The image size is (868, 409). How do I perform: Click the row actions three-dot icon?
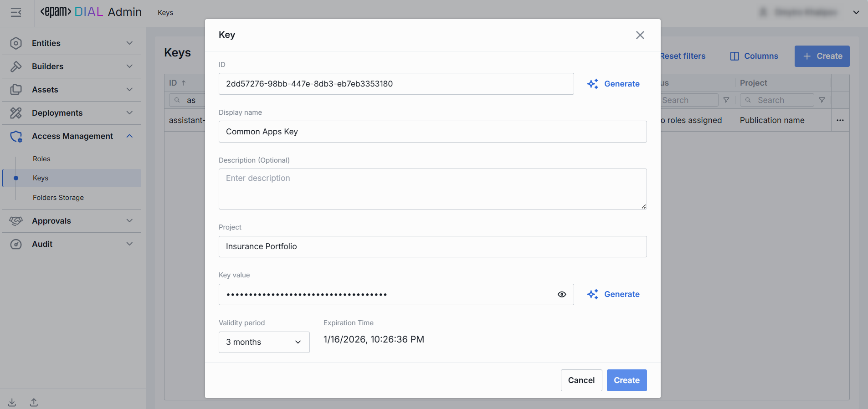pyautogui.click(x=840, y=120)
